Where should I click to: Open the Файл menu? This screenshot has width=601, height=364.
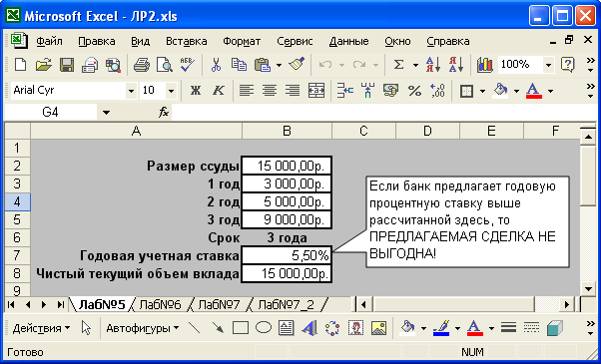pyautogui.click(x=50, y=41)
